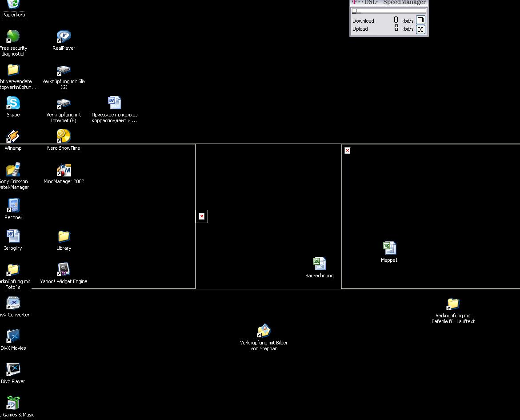Open the Yahoo! Widget Engine shortcut
The height and width of the screenshot is (420, 520).
[64, 270]
